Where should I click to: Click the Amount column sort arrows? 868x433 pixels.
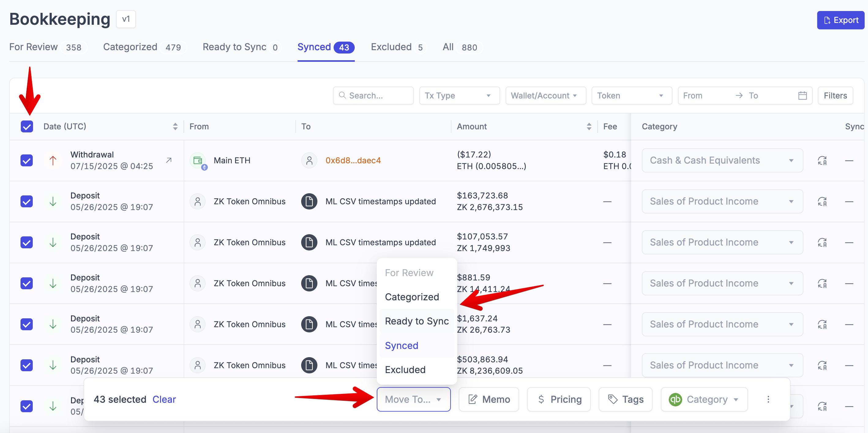589,127
